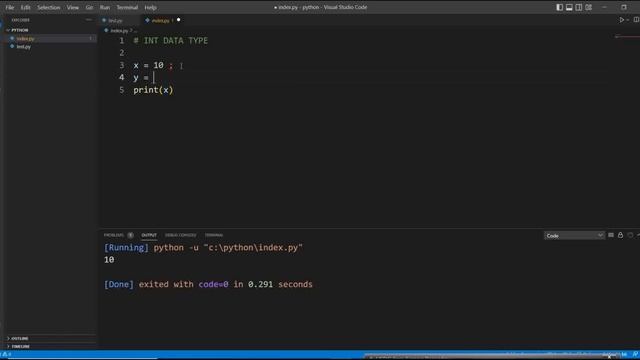Select index.py in the Explorer tree
Viewport: 640px width, 360px height.
coord(25,38)
